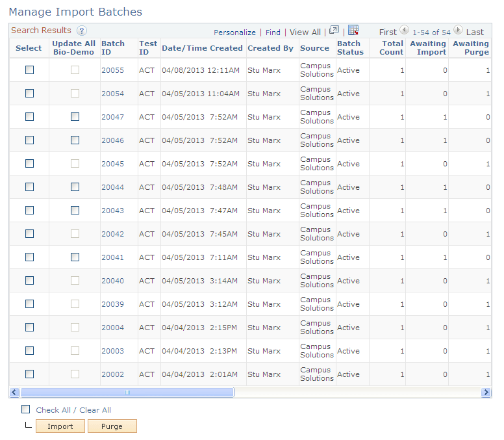Click the Find link
The width and height of the screenshot is (504, 440).
(273, 32)
